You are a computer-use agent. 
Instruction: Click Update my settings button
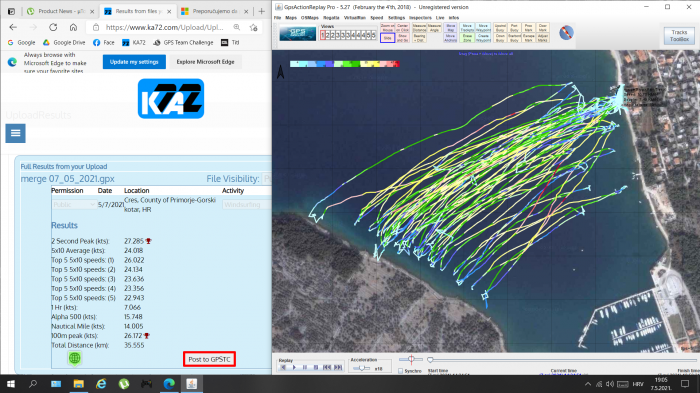[134, 62]
